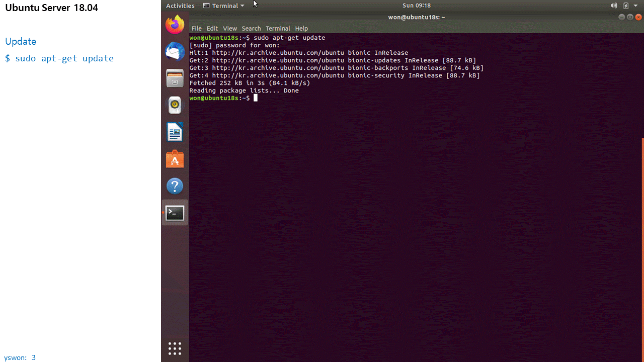This screenshot has width=644, height=362.
Task: Open the Help question mark icon
Action: pos(175,186)
